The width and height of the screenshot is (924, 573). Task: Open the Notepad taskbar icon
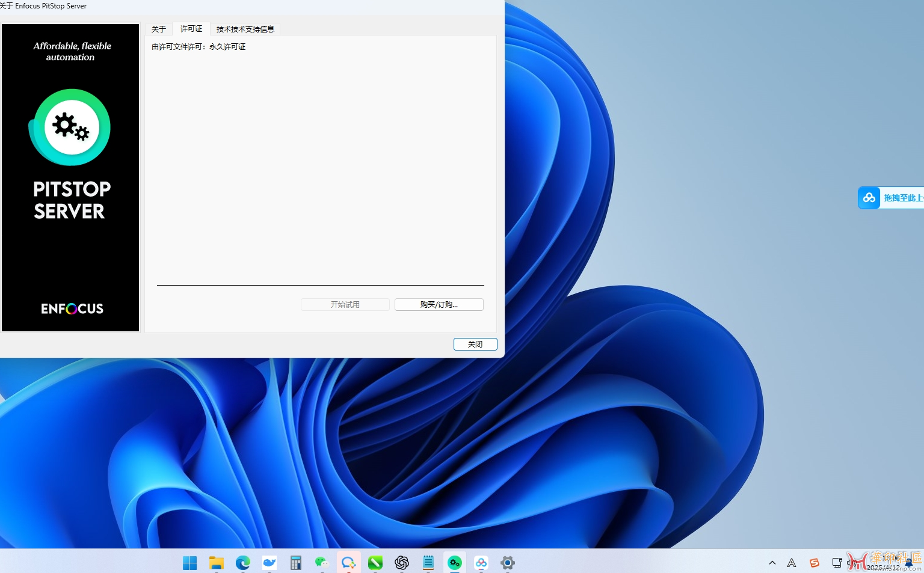[428, 563]
